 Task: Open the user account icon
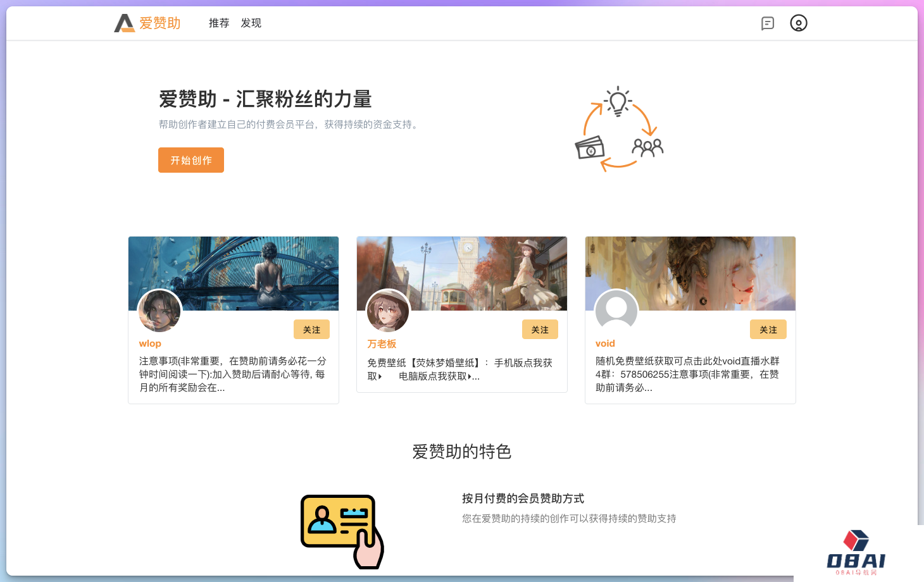tap(799, 23)
